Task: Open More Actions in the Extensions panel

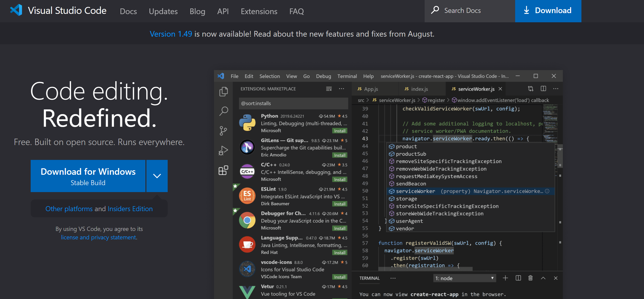Action: pos(342,89)
